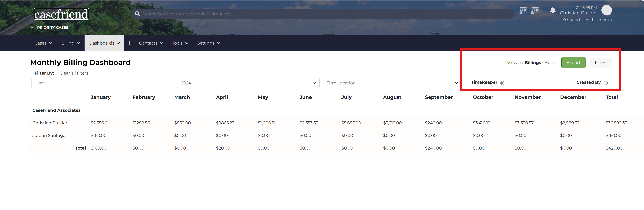Click the January column header
This screenshot has width=644, height=210.
100,97
